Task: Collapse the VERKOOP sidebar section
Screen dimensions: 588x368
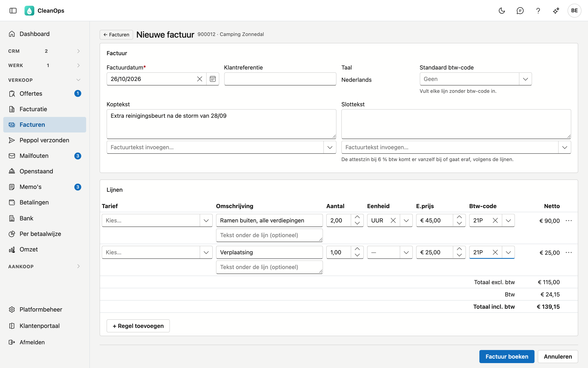Action: coord(45,80)
